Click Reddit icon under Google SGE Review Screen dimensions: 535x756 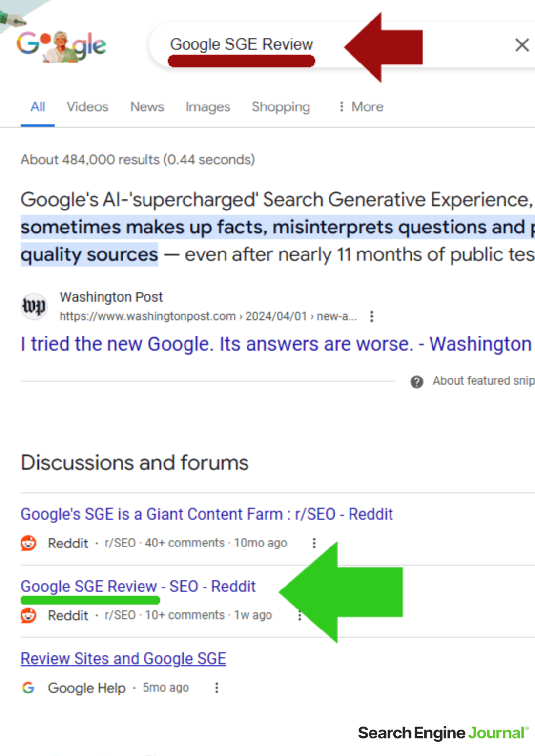[x=28, y=615]
